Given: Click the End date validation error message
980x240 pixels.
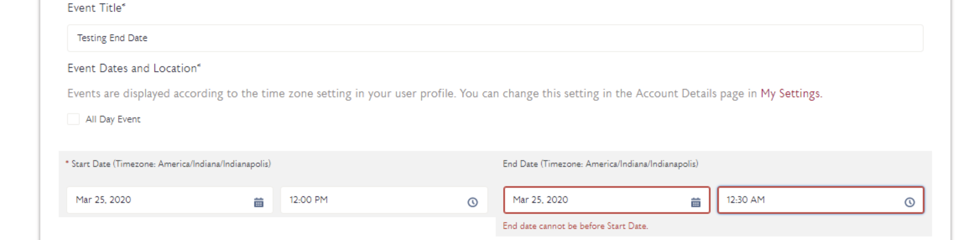Looking at the screenshot, I should tap(575, 226).
